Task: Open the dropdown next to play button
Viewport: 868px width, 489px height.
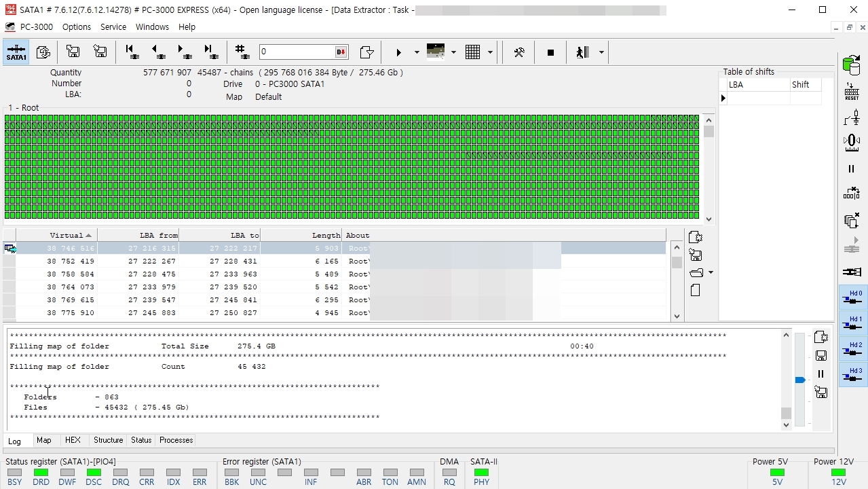Action: [416, 53]
